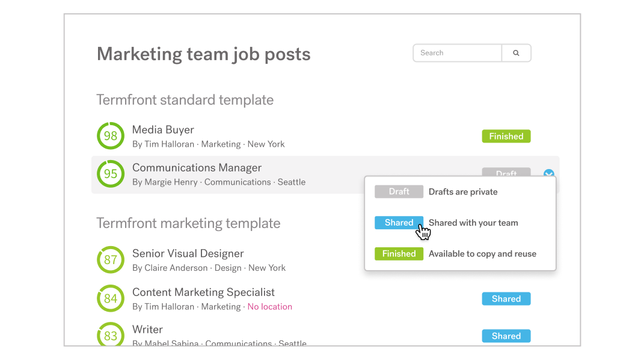This screenshot has width=644, height=361.
Task: Click the 83 score circle for Writer
Action: (111, 336)
